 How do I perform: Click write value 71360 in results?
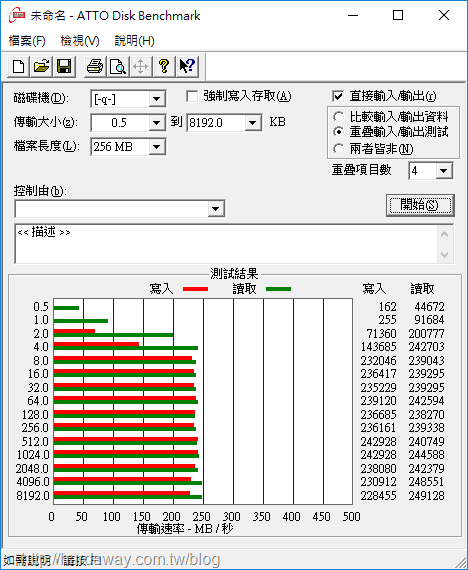(381, 334)
